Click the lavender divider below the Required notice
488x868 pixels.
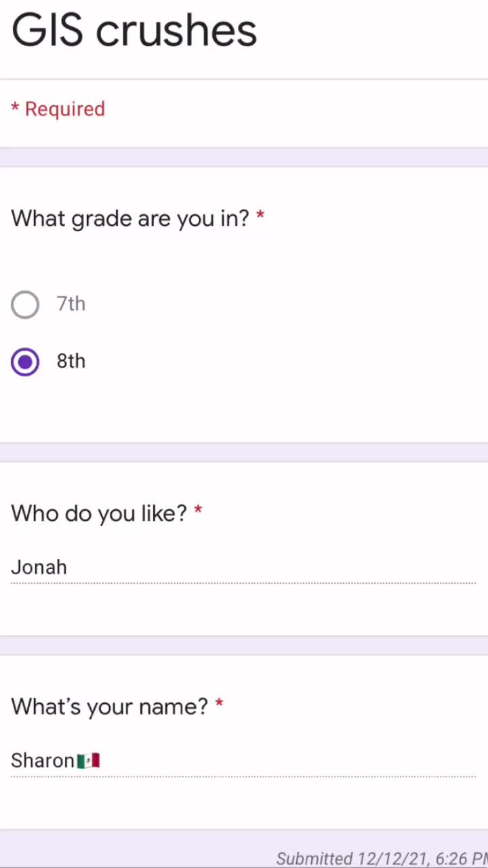(244, 157)
